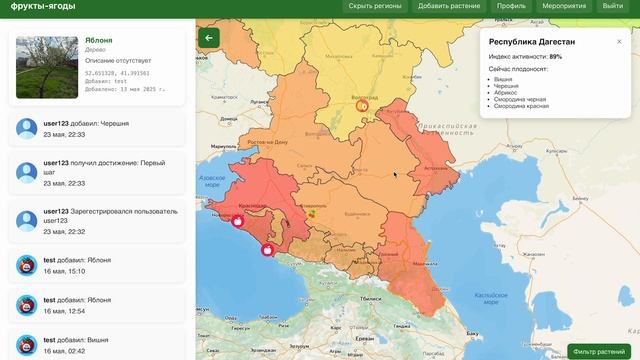
Task: Click the Каспийское море label on map
Action: [x=491, y=298]
